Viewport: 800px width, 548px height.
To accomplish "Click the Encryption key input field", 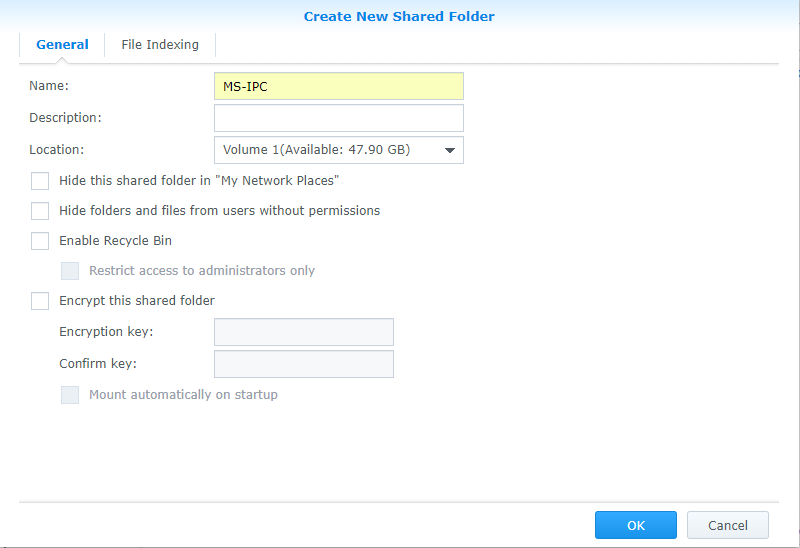I will (x=304, y=332).
